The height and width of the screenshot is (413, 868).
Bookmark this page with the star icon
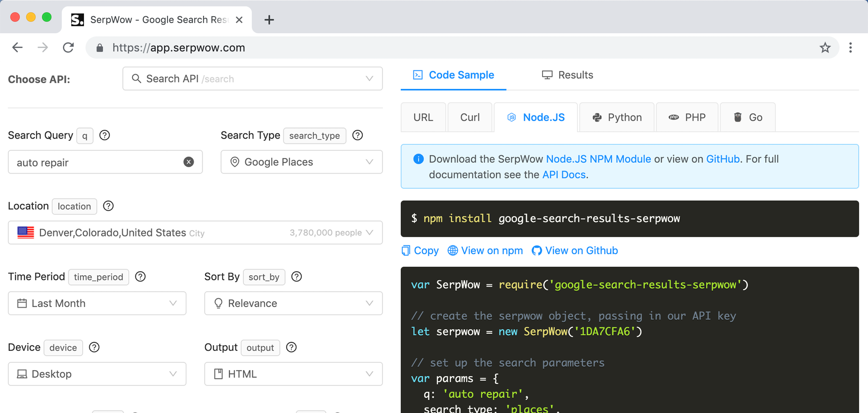coord(825,48)
